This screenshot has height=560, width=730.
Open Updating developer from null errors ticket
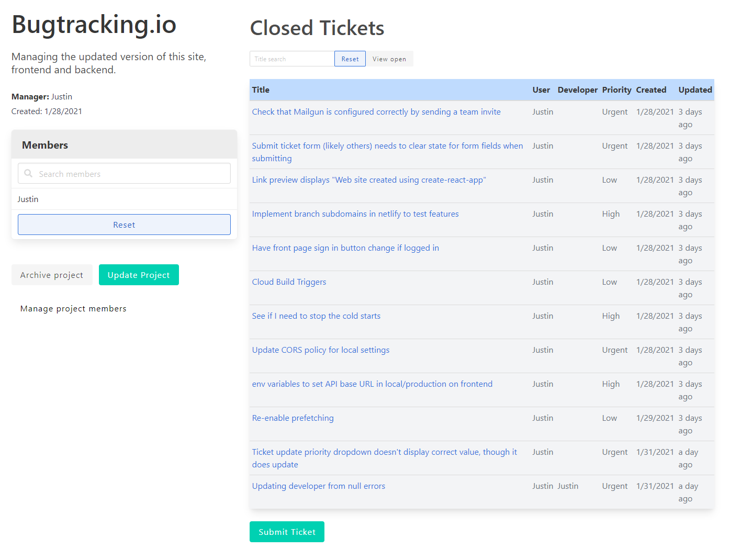click(318, 486)
